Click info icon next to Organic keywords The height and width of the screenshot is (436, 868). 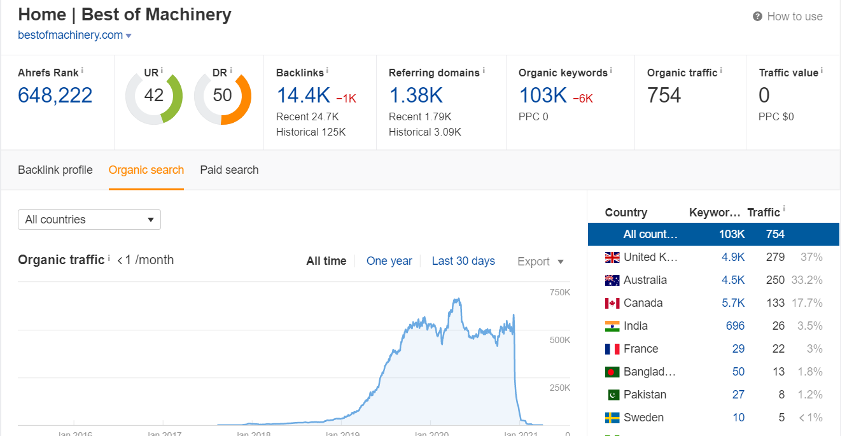(611, 69)
